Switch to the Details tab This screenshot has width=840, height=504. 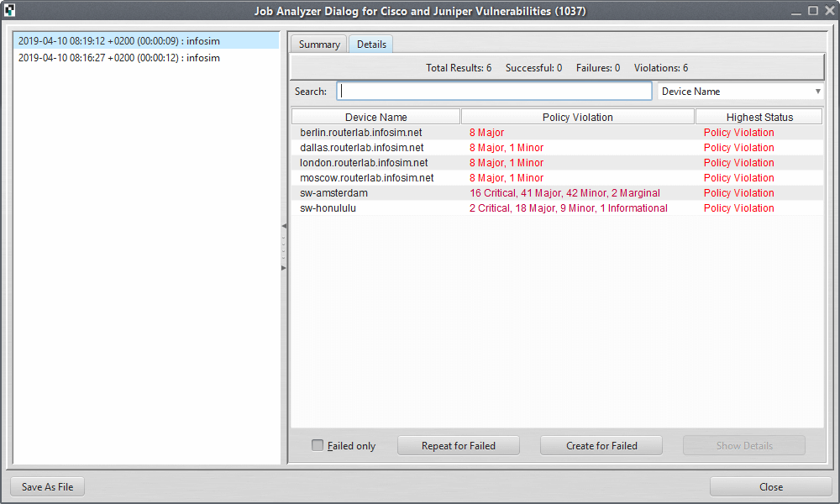click(371, 45)
